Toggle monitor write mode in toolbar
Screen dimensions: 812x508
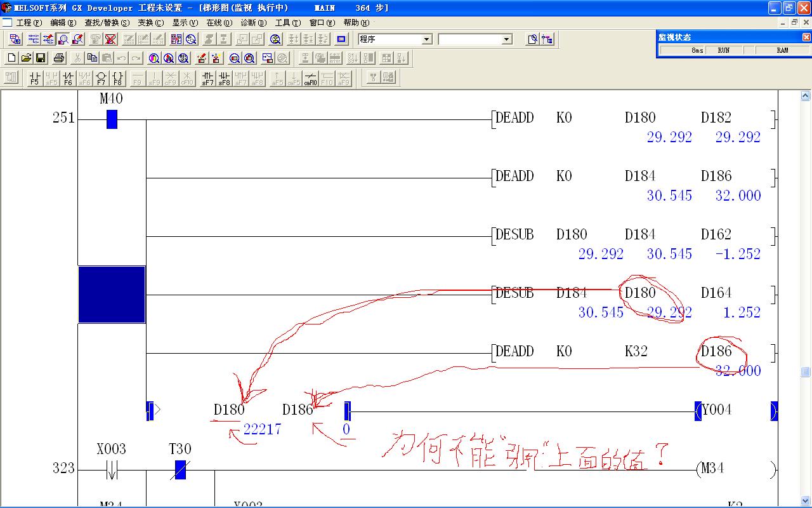[x=77, y=39]
